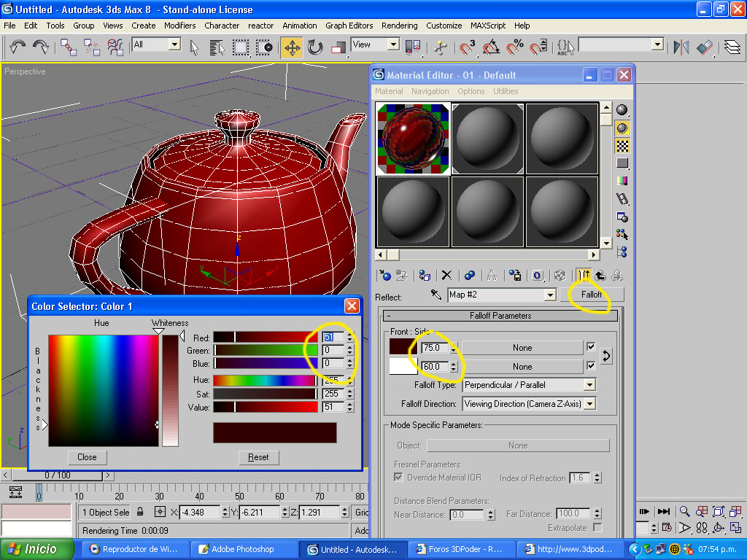Click Go to Parent icon
The width and height of the screenshot is (747, 560).
click(x=600, y=275)
